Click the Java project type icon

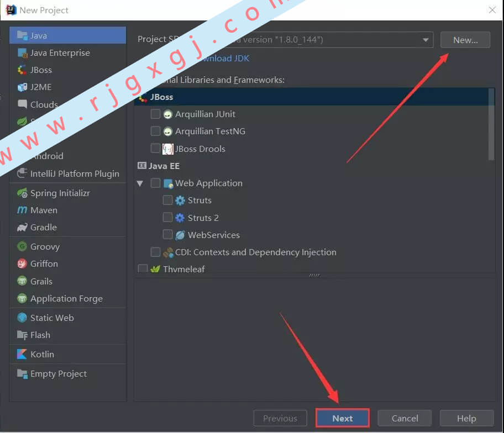click(x=22, y=35)
